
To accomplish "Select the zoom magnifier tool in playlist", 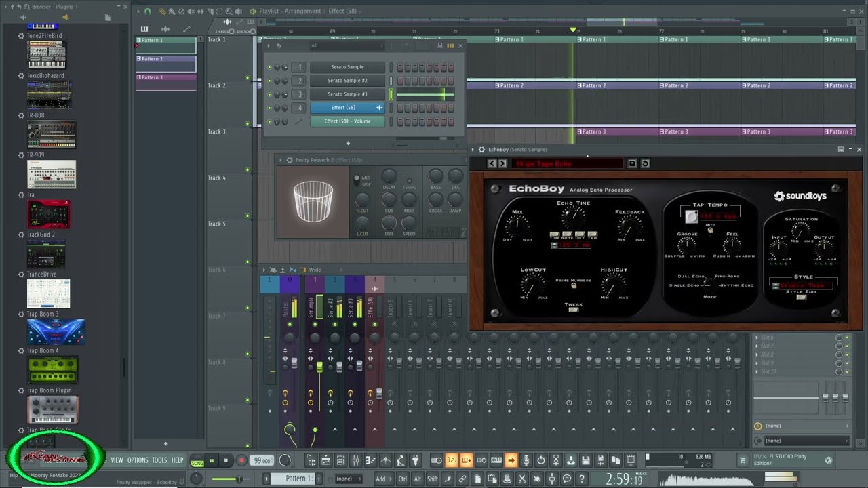I will (229, 11).
